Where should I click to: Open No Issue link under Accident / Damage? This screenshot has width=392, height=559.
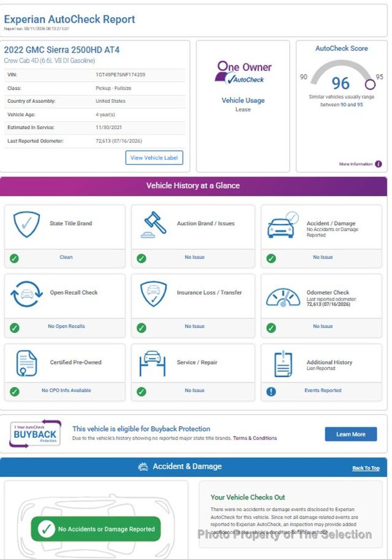click(323, 257)
